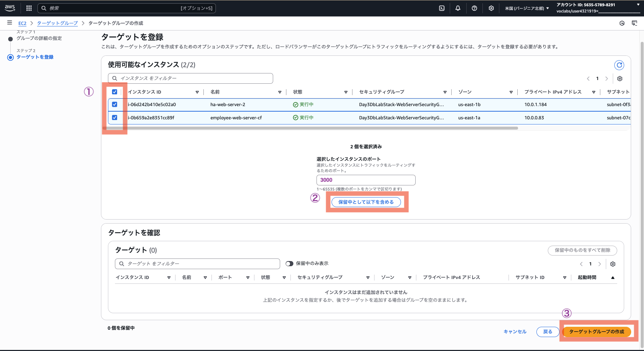Select the employee-web-server-cf name cell
The image size is (644, 351).
236,118
